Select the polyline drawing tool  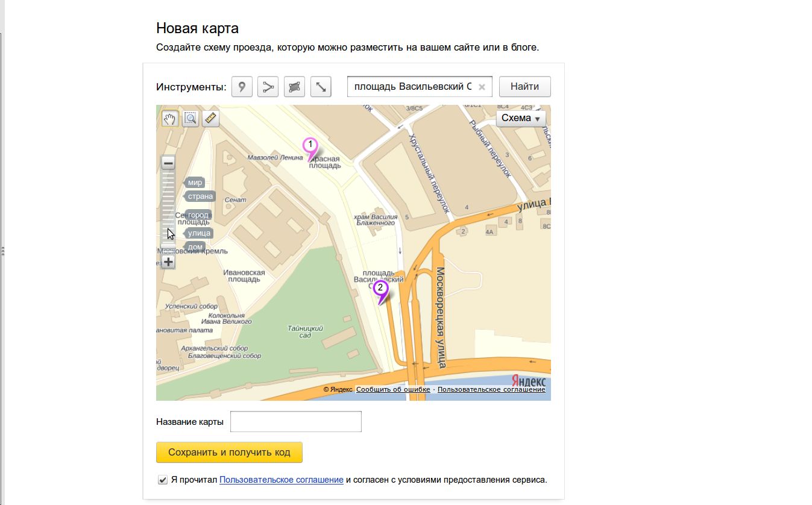pyautogui.click(x=268, y=87)
